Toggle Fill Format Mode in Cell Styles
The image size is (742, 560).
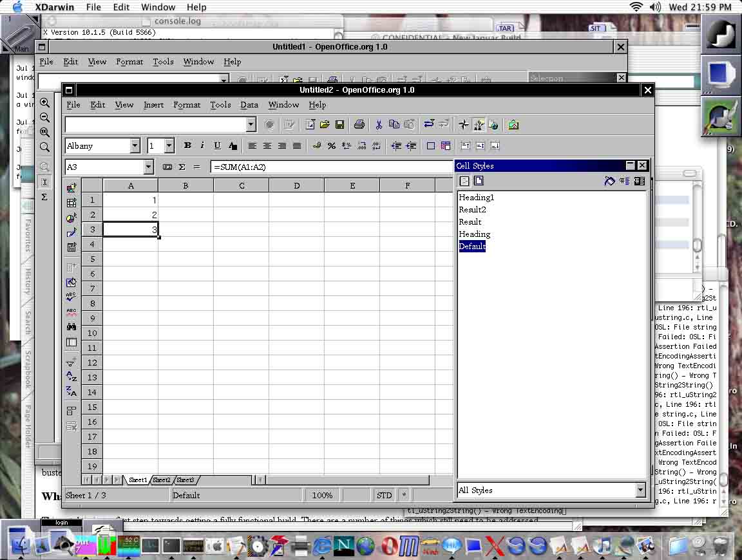pyautogui.click(x=609, y=181)
